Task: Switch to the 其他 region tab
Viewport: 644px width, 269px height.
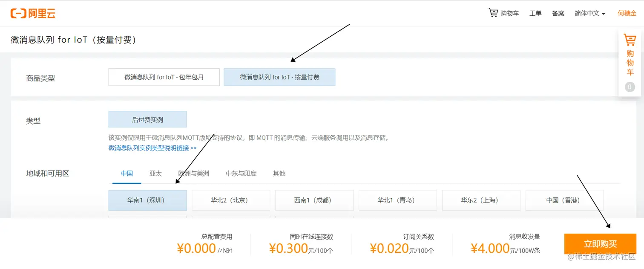Action: click(279, 174)
